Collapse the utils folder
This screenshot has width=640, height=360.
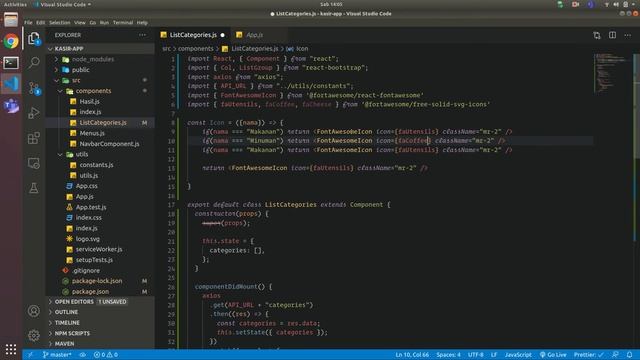[60, 154]
